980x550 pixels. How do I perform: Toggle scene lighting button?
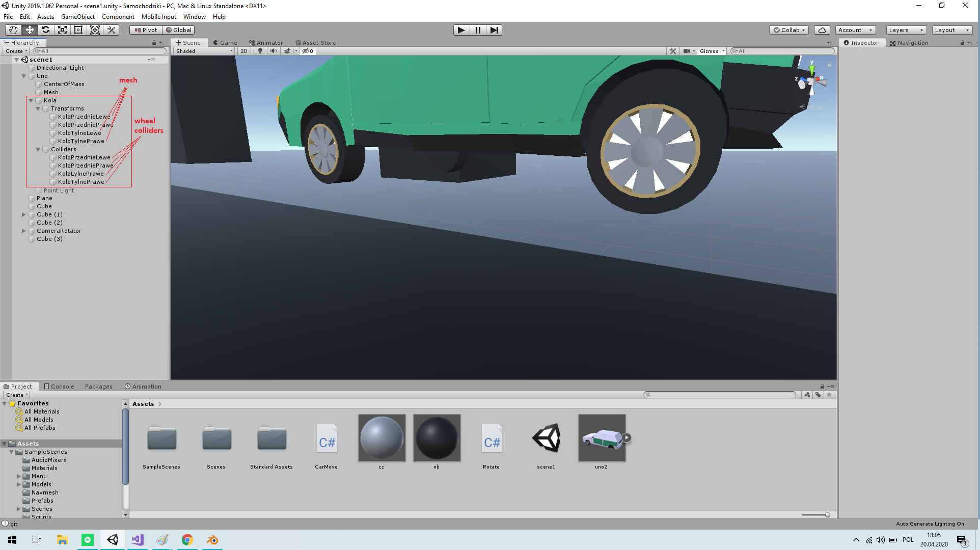[x=260, y=51]
